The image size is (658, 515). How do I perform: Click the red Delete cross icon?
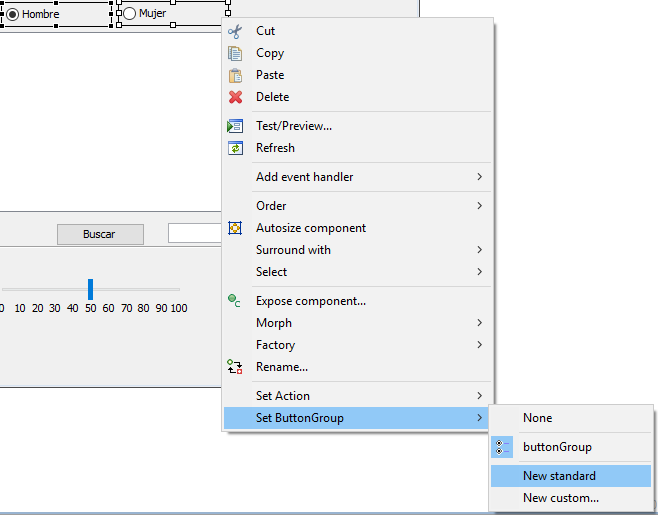pos(235,97)
